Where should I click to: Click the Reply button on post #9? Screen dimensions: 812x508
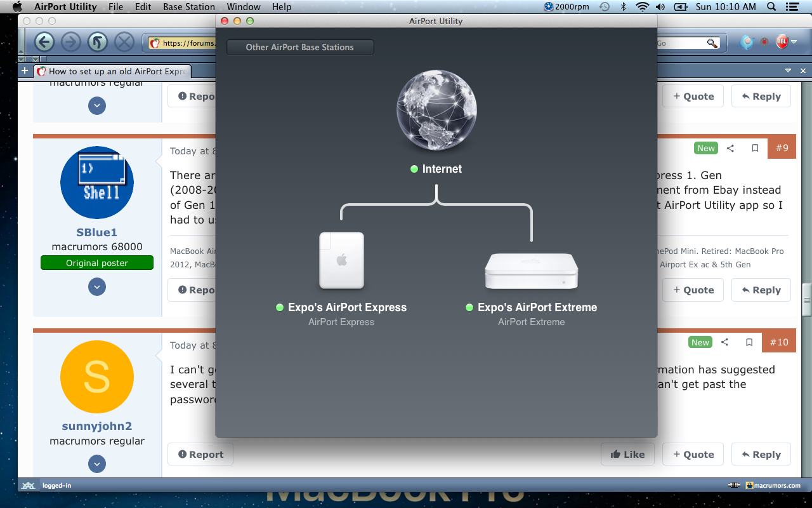tap(761, 290)
